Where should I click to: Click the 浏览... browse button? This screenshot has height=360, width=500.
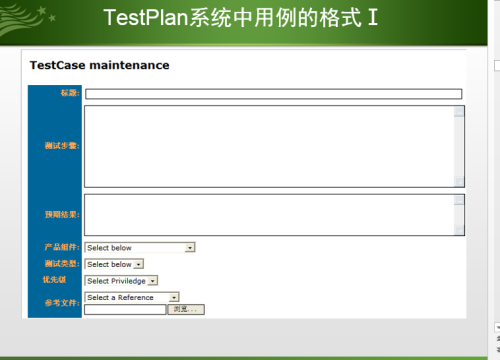pyautogui.click(x=186, y=309)
